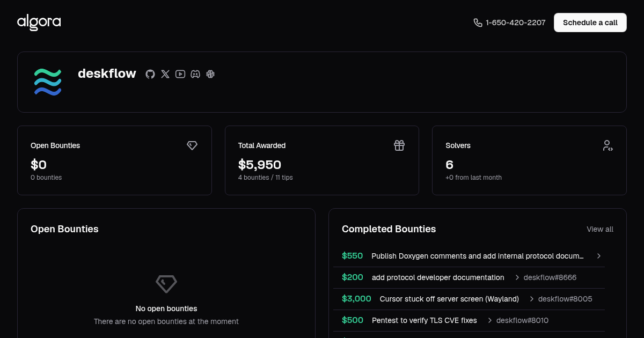Image resolution: width=644 pixels, height=338 pixels.
Task: Open the deskflow Discord server icon
Action: tap(195, 74)
